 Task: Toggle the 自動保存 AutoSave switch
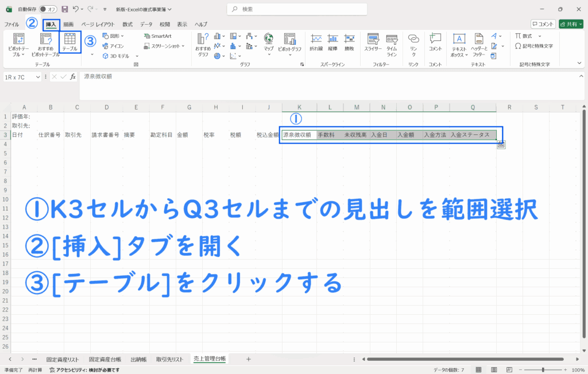point(48,9)
